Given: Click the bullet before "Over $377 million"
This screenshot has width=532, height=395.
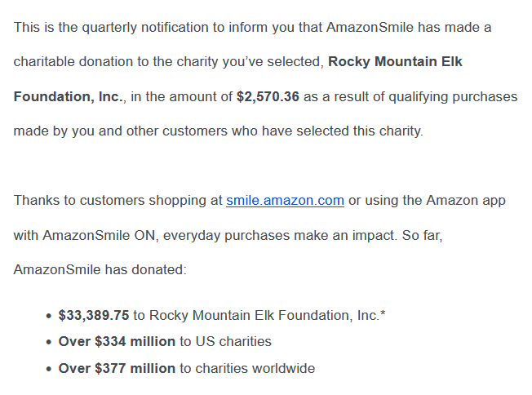Looking at the screenshot, I should coord(48,369).
